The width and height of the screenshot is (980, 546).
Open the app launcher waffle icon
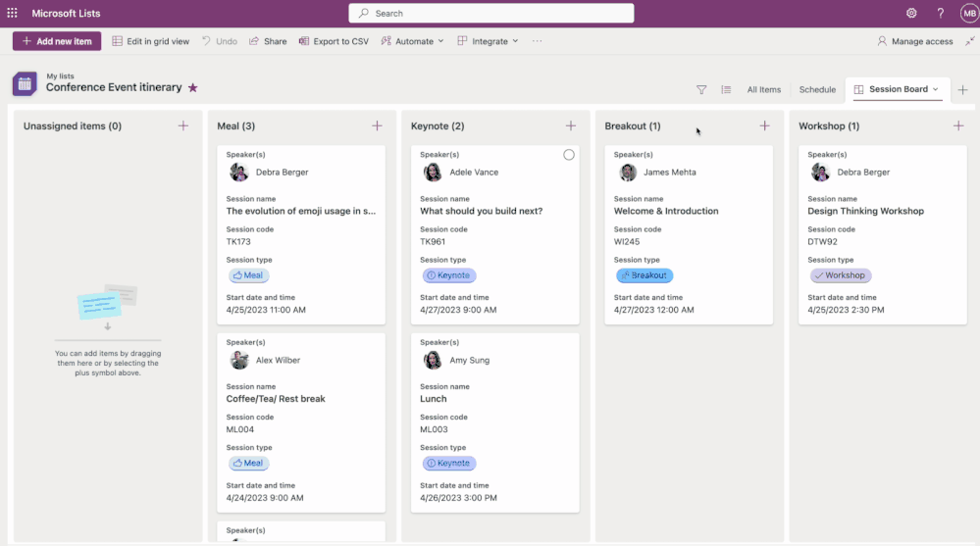point(12,13)
